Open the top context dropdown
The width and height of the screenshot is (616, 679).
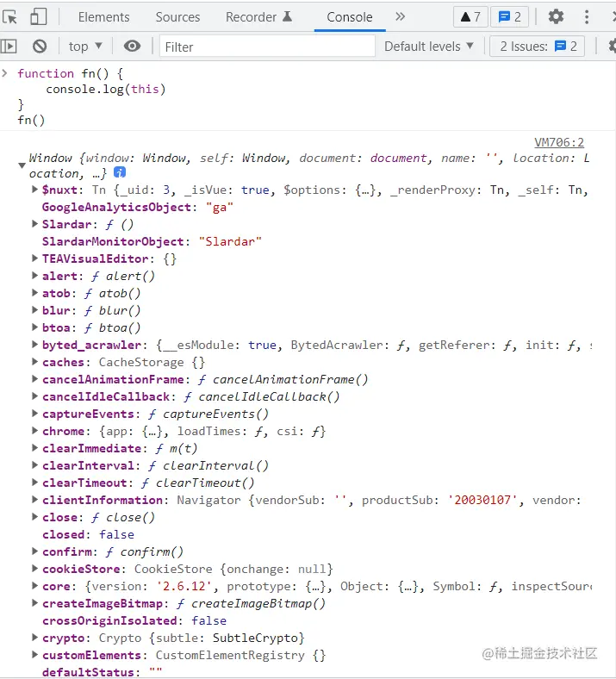(x=85, y=46)
